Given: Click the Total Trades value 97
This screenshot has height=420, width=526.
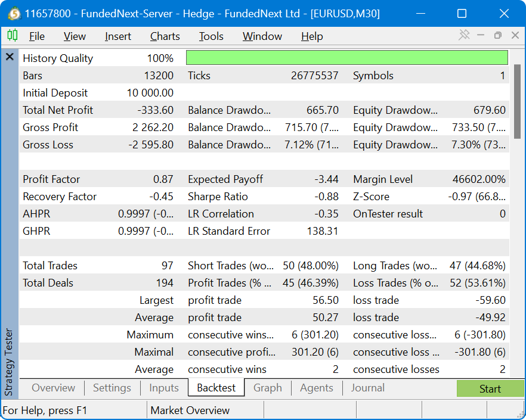Looking at the screenshot, I should 168,266.
